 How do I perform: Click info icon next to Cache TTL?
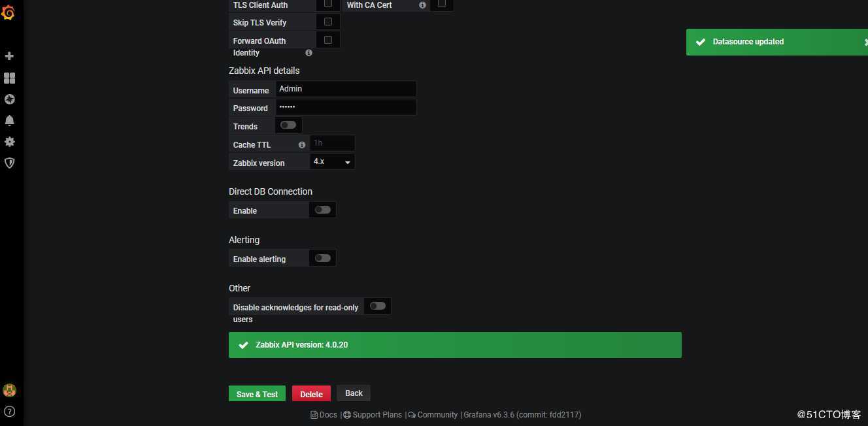302,145
